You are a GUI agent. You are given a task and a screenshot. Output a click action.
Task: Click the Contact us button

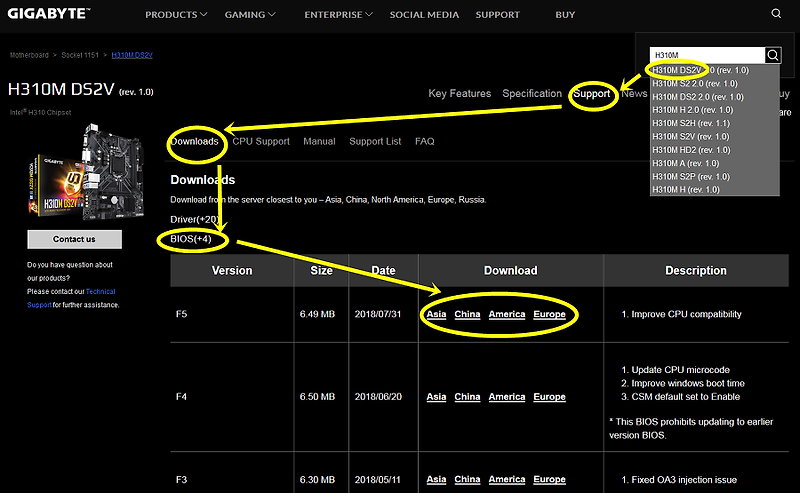(74, 239)
